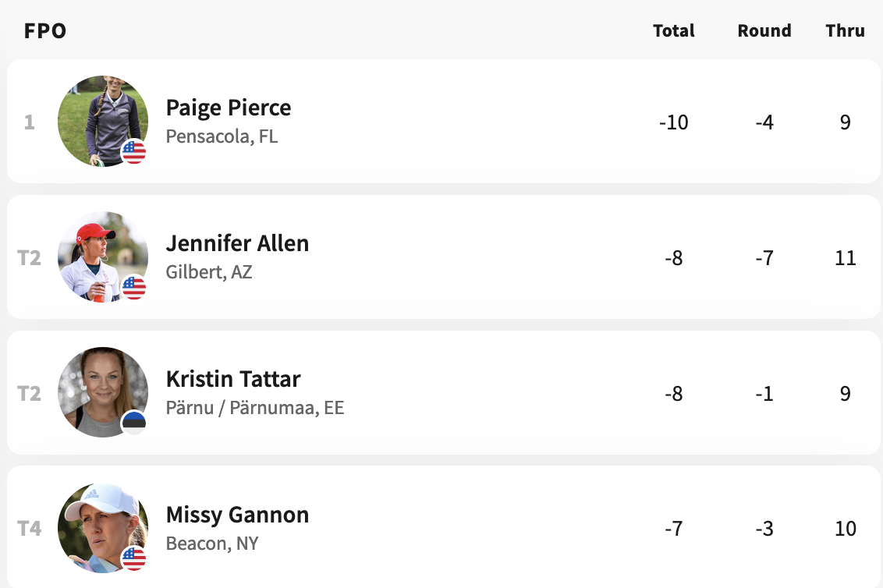The height and width of the screenshot is (588, 883).
Task: Click Paige Pierce's total score -10
Action: point(673,122)
